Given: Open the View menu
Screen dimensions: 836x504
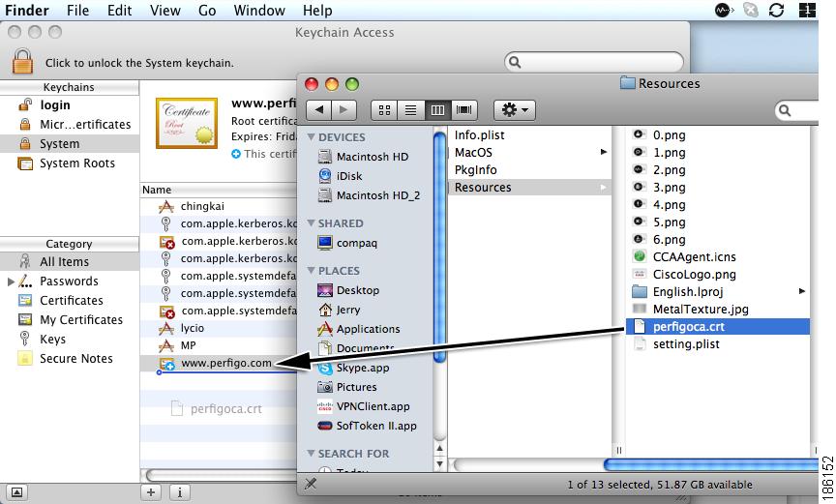Looking at the screenshot, I should (164, 10).
